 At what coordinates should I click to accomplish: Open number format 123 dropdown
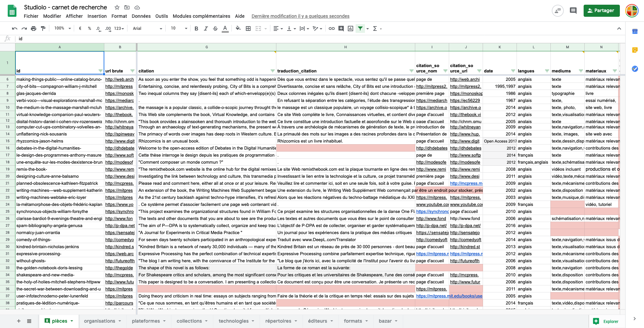(119, 29)
